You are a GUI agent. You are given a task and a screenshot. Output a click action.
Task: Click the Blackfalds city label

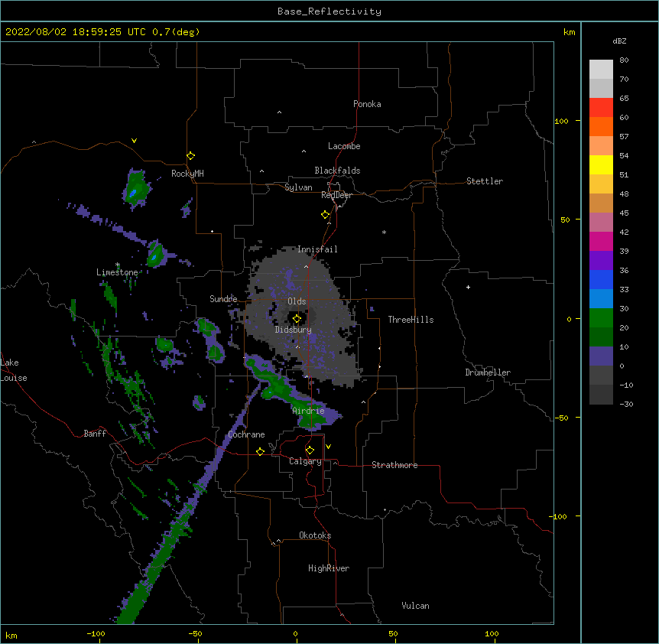(337, 171)
